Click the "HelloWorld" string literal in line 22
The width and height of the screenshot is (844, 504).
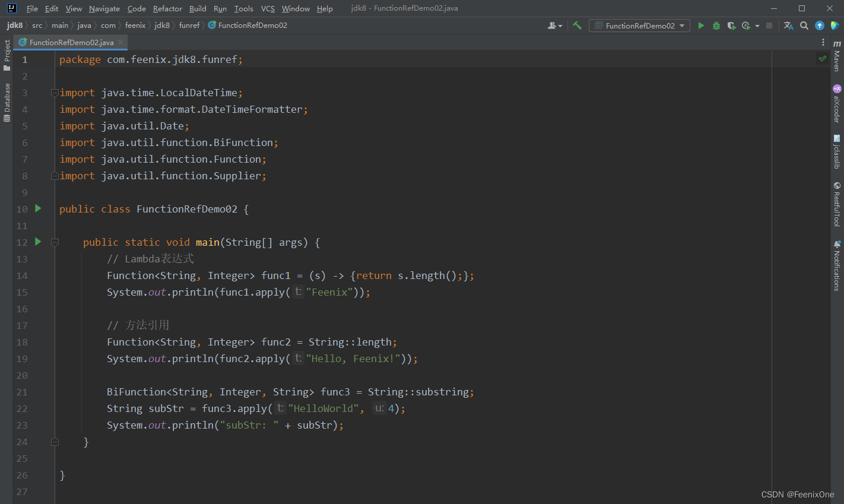(323, 408)
